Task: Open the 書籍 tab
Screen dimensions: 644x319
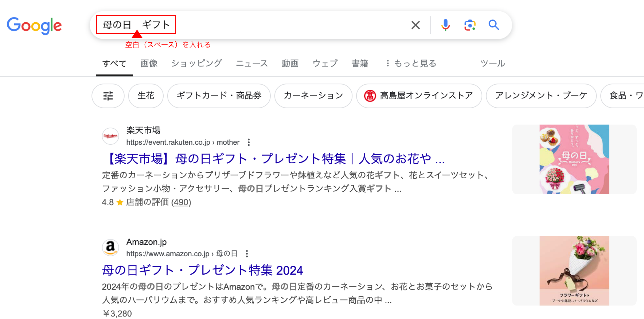Action: tap(360, 63)
